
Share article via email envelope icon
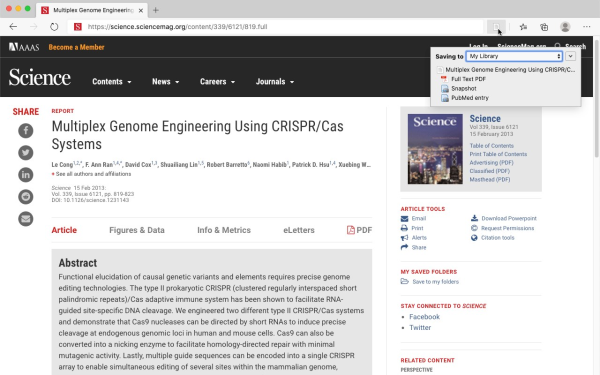tap(26, 219)
